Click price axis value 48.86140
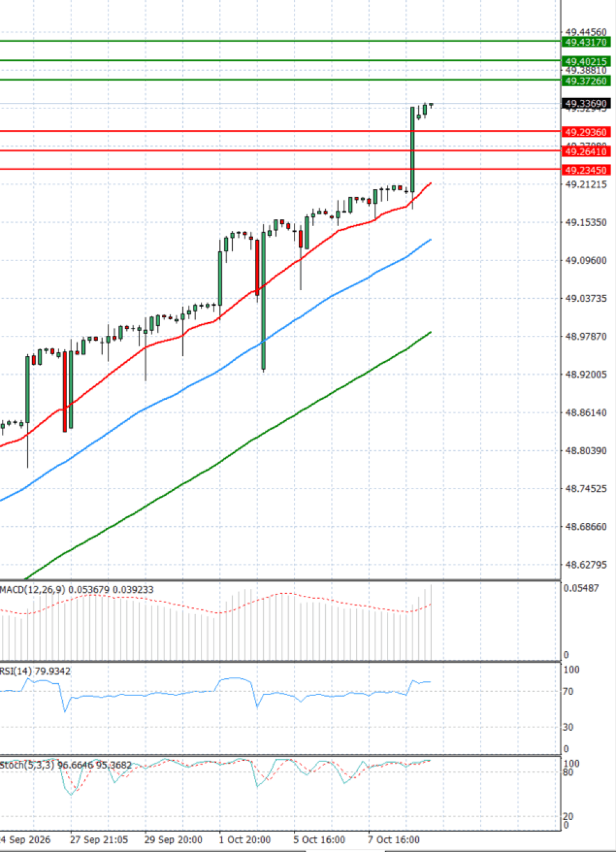The width and height of the screenshot is (616, 852). coord(586,413)
